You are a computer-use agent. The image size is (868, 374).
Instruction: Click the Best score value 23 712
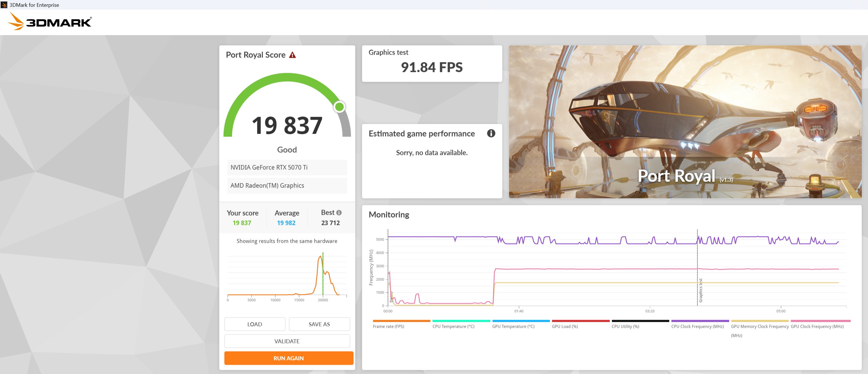click(x=330, y=223)
